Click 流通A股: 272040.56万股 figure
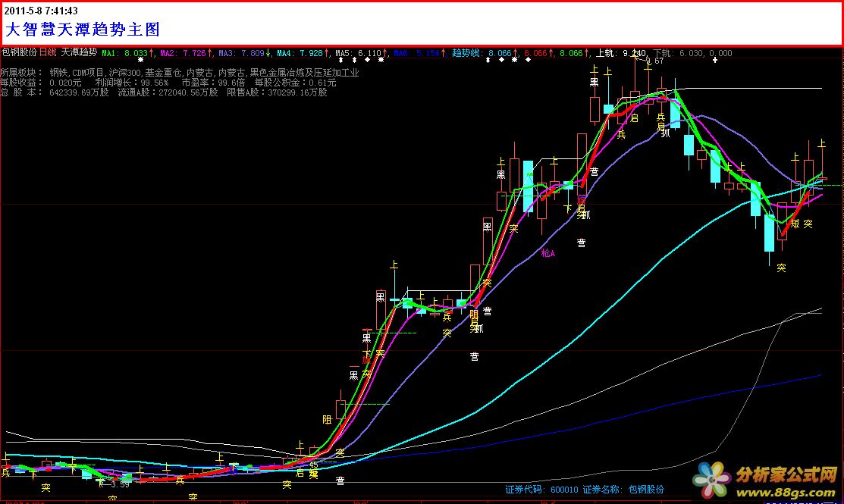 [x=168, y=92]
